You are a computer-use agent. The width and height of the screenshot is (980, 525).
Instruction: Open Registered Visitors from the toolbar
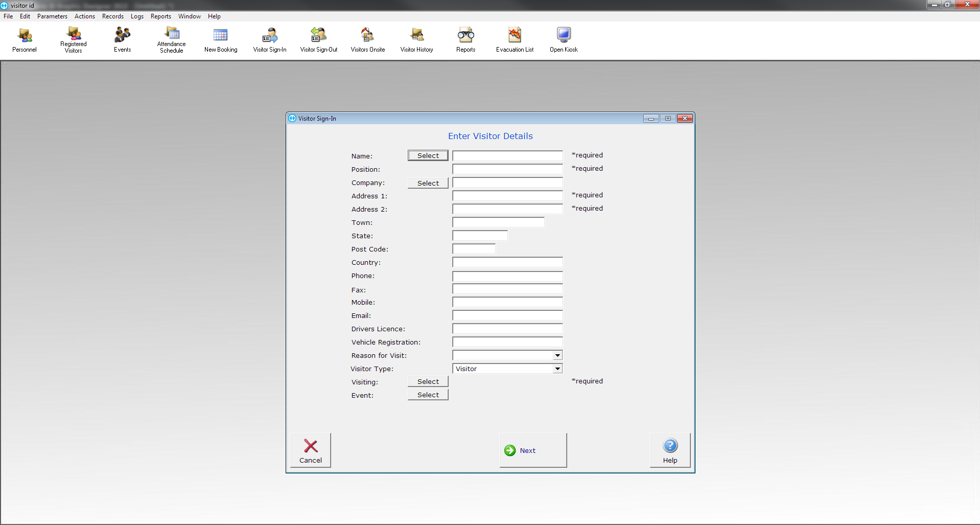(74, 40)
